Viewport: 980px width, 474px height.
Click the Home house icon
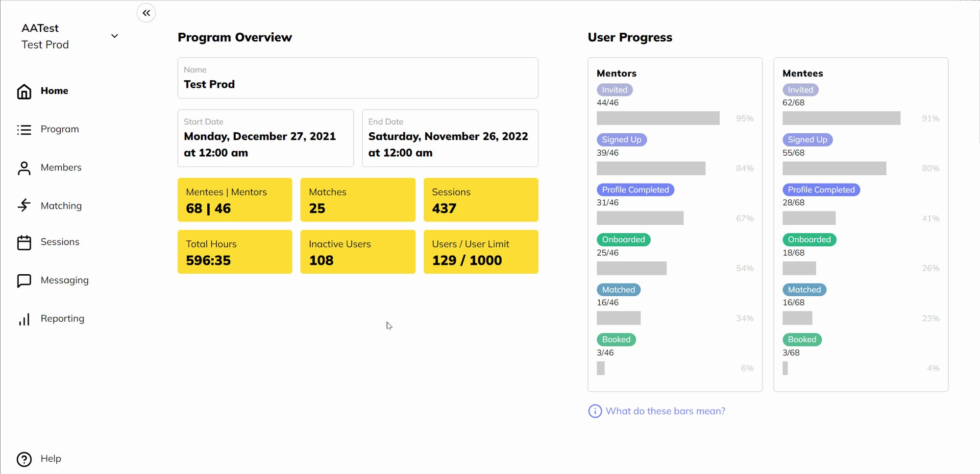[x=24, y=92]
